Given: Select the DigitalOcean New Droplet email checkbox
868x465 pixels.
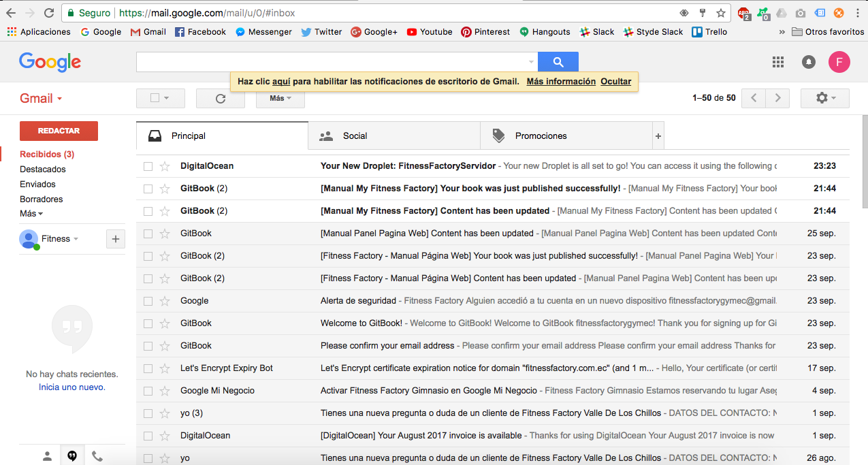Looking at the screenshot, I should (x=148, y=166).
